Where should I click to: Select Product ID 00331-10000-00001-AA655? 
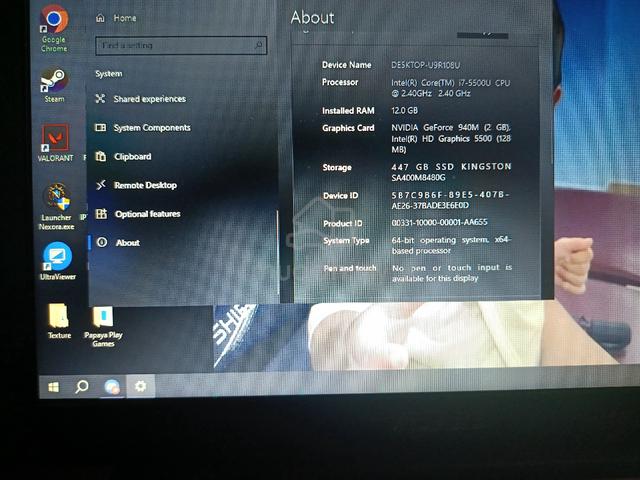[x=439, y=222]
